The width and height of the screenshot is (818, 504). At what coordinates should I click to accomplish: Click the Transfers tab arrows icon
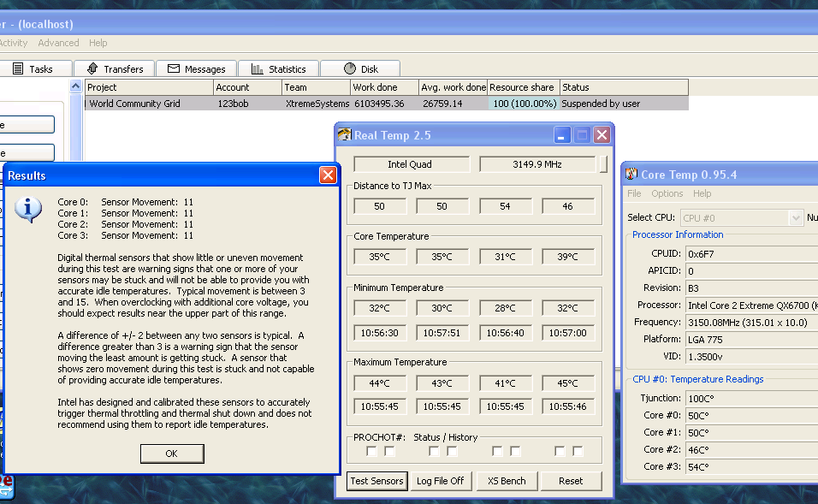[x=92, y=68]
